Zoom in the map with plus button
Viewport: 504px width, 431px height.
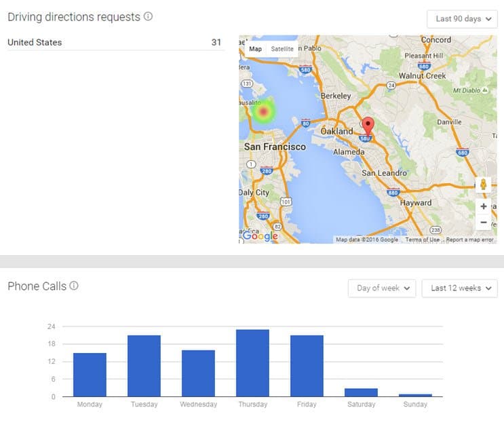483,206
